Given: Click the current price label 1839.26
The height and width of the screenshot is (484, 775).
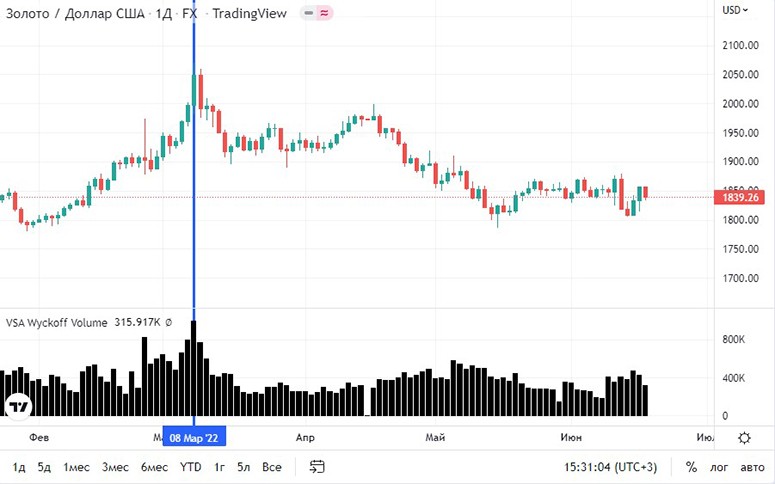Looking at the screenshot, I should pos(741,198).
